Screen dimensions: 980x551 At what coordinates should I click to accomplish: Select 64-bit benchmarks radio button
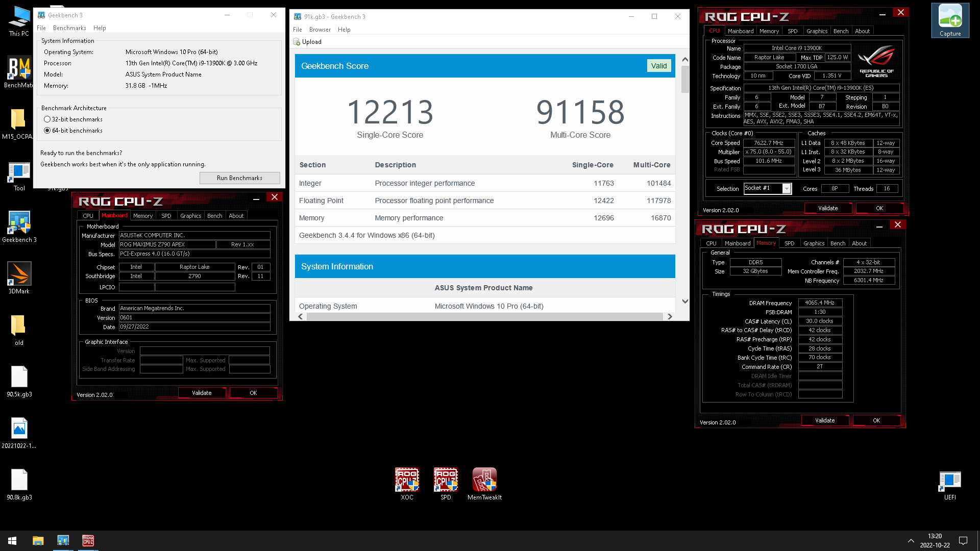tap(47, 131)
